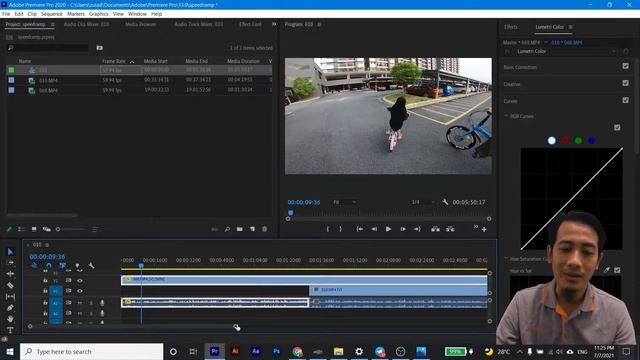The width and height of the screenshot is (640, 360).
Task: Toggle visibility eye of V1 track
Action: click(x=80, y=291)
